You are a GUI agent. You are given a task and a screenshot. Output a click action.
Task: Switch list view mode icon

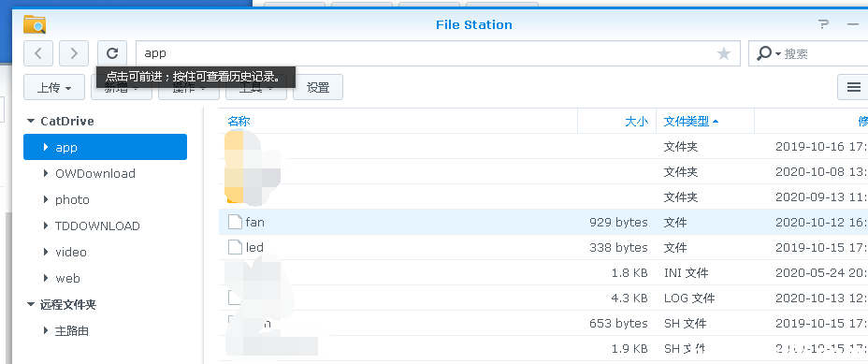coord(854,87)
